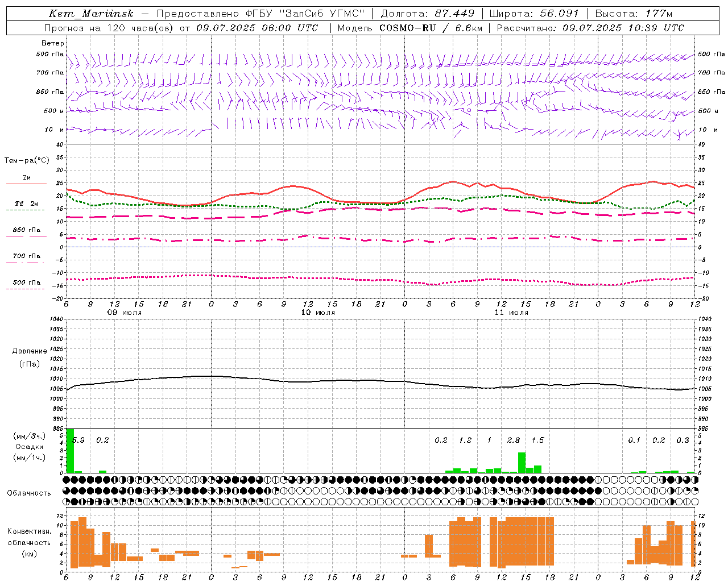Click the Td 2м legend entry
The height and width of the screenshot is (582, 728).
(x=27, y=203)
